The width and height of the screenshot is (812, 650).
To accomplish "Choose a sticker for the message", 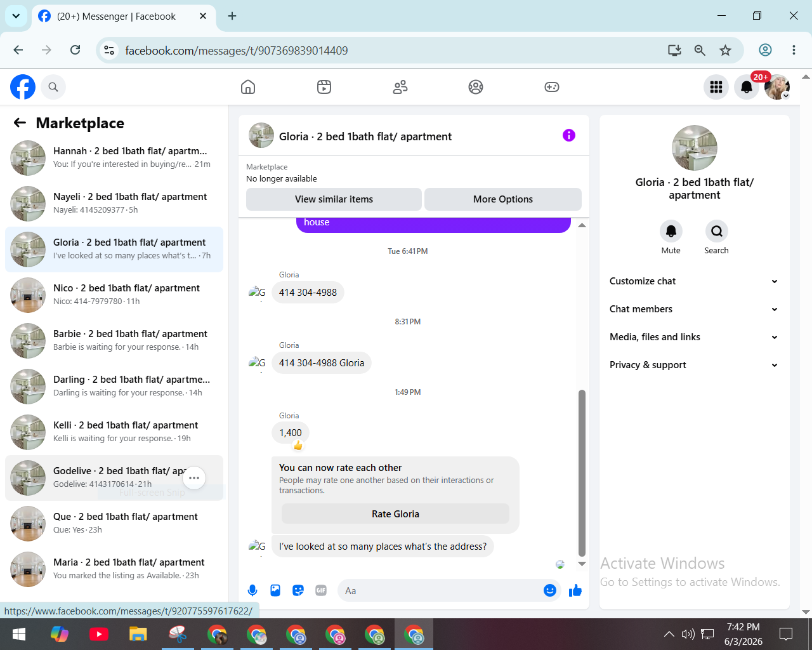I will pyautogui.click(x=298, y=590).
